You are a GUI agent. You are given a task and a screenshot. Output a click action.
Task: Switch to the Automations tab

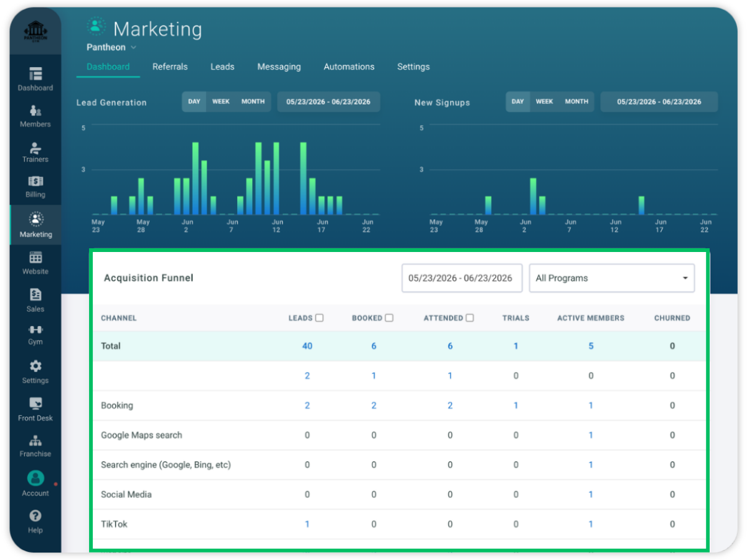[x=349, y=67]
